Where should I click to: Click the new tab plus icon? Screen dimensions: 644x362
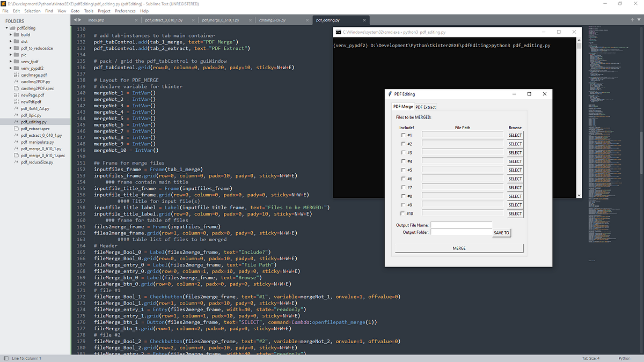point(632,20)
